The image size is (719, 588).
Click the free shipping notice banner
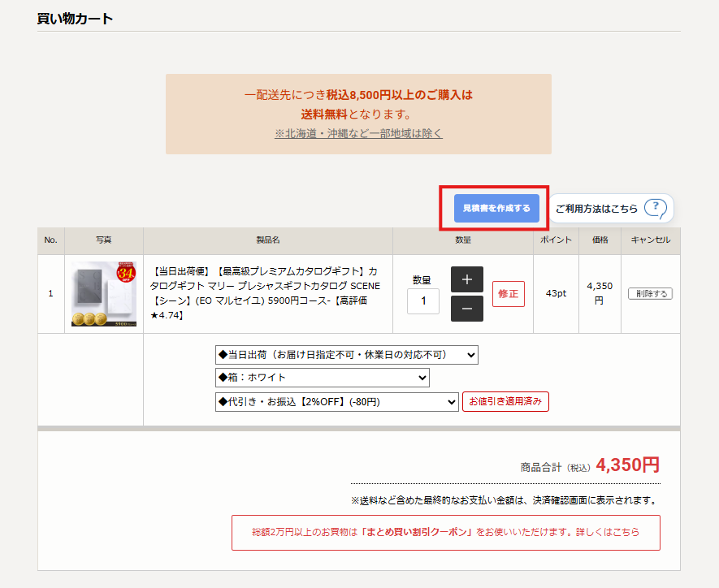point(358,112)
